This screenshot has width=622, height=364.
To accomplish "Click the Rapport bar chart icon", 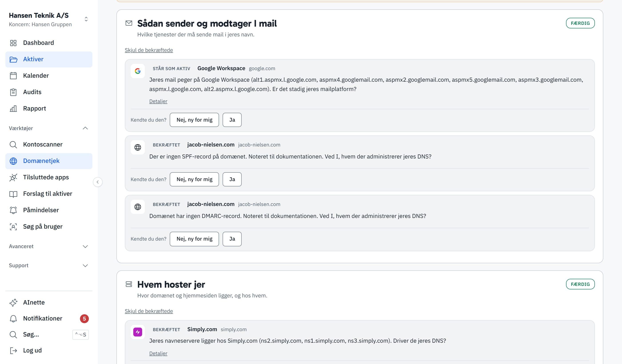I will 13,109.
